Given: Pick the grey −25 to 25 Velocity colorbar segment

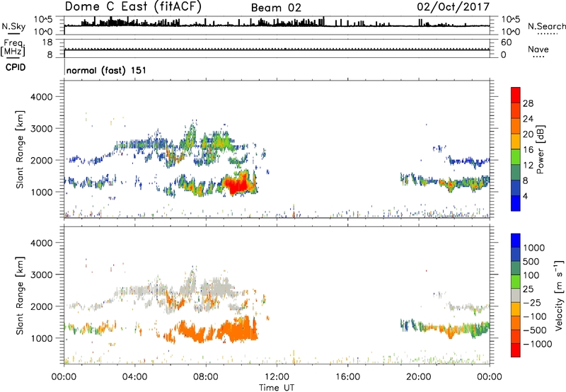Looking at the screenshot, I should tap(516, 295).
